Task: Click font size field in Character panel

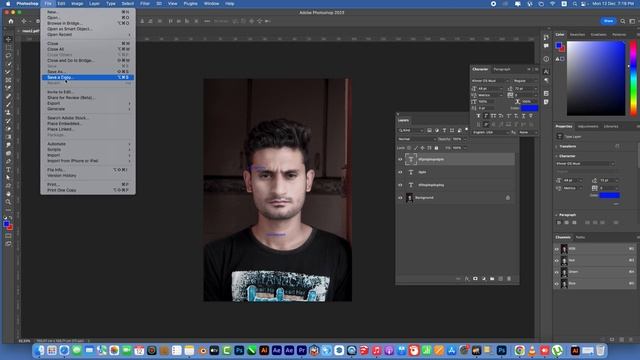Action: [x=490, y=89]
